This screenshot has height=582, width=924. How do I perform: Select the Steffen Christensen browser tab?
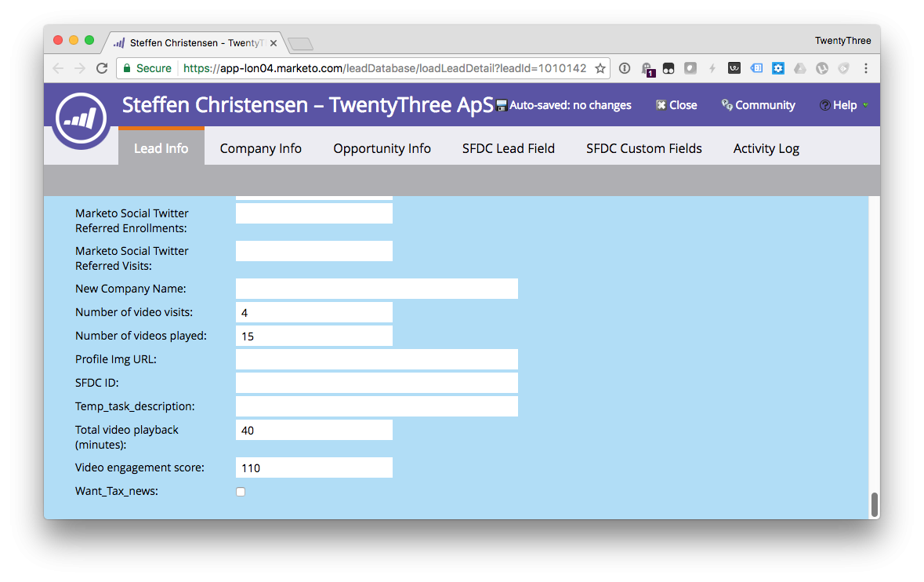[x=194, y=43]
